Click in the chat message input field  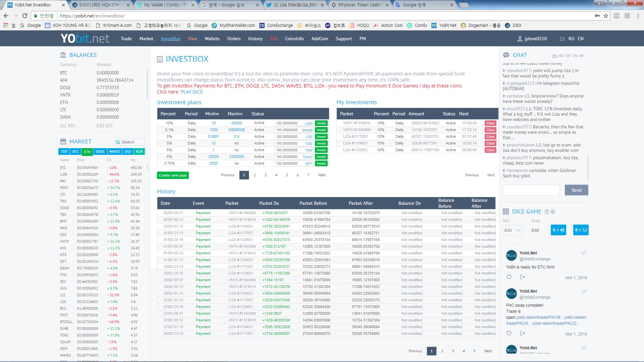531,190
